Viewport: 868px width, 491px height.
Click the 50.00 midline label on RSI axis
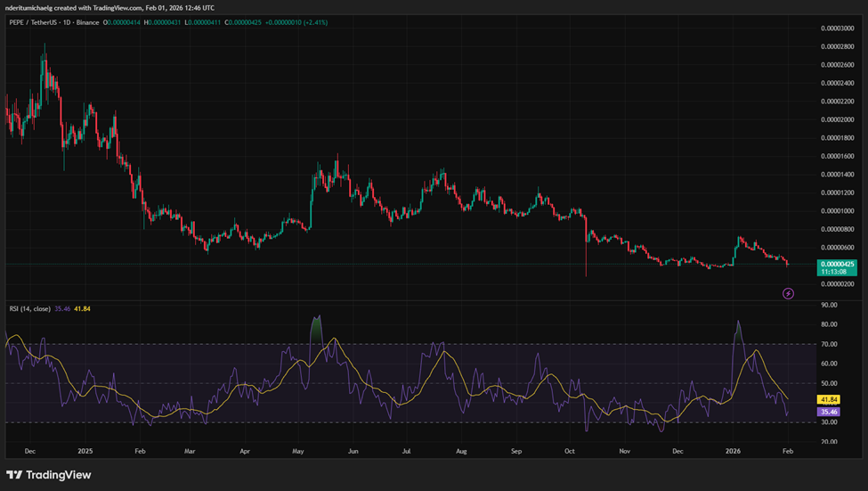pyautogui.click(x=830, y=383)
